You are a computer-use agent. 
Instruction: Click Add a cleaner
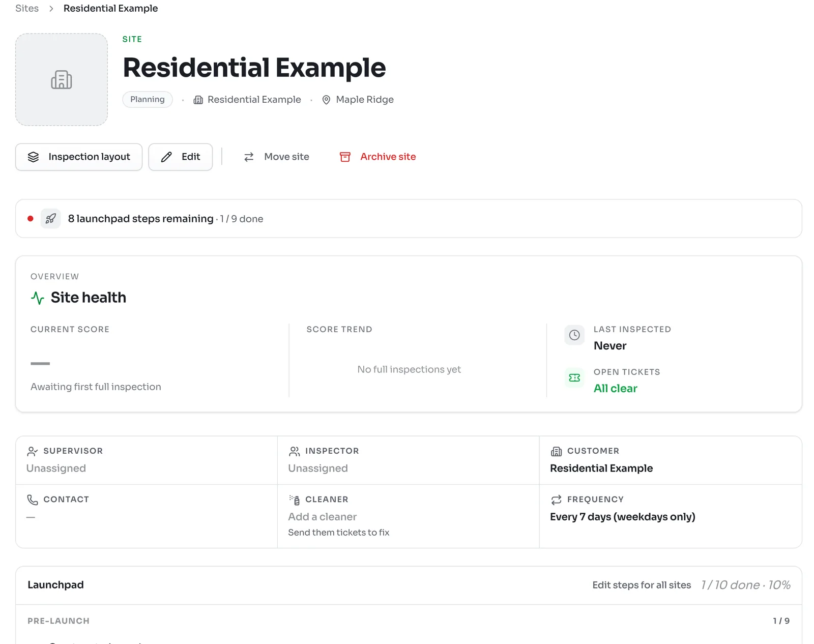point(322,517)
